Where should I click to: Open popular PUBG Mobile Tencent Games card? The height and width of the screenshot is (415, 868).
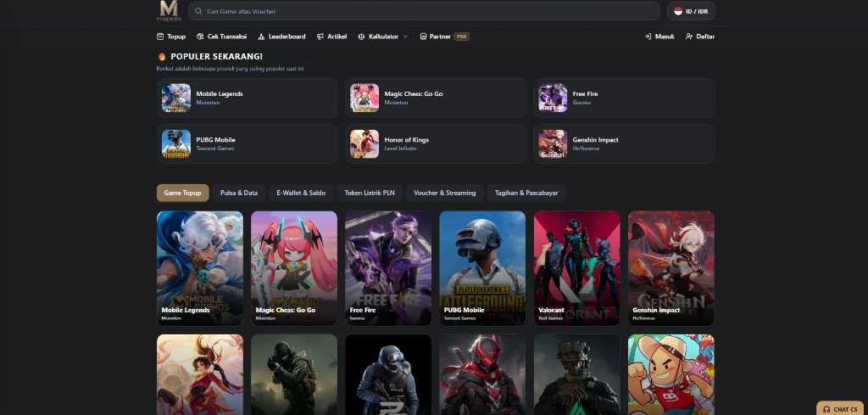(248, 144)
